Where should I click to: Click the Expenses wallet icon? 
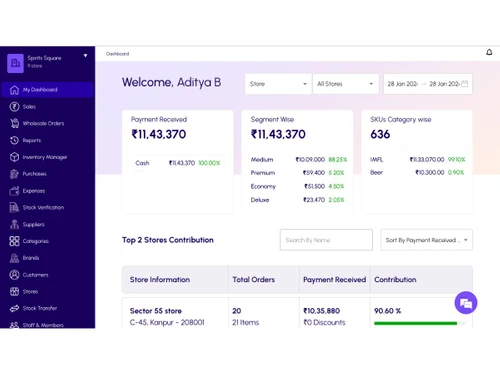pyautogui.click(x=14, y=191)
